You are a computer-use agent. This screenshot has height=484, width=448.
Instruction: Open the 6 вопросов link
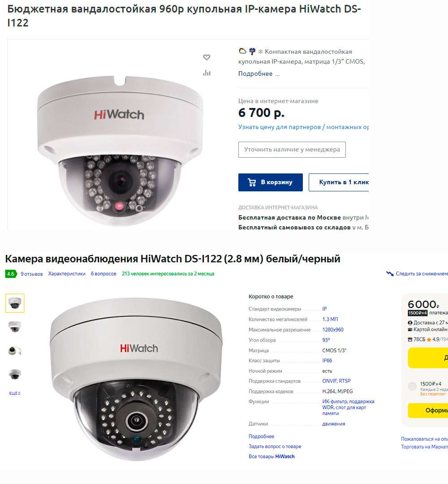point(103,274)
